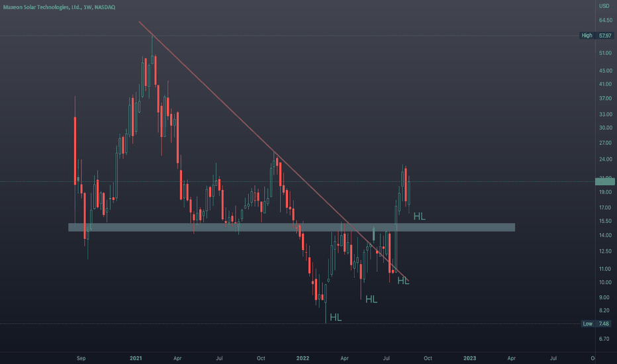The width and height of the screenshot is (617, 364).
Task: Click the 30.00 price axis label
Action: click(x=606, y=128)
